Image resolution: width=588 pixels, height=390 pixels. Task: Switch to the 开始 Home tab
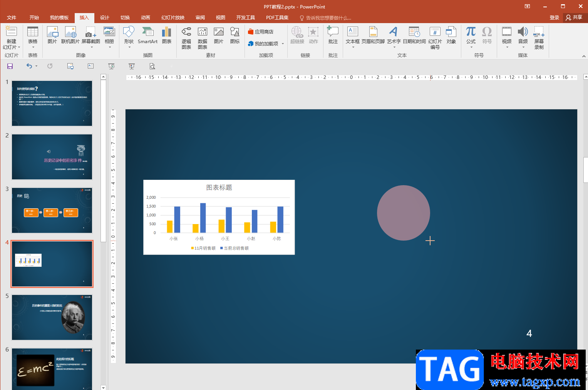tap(34, 18)
